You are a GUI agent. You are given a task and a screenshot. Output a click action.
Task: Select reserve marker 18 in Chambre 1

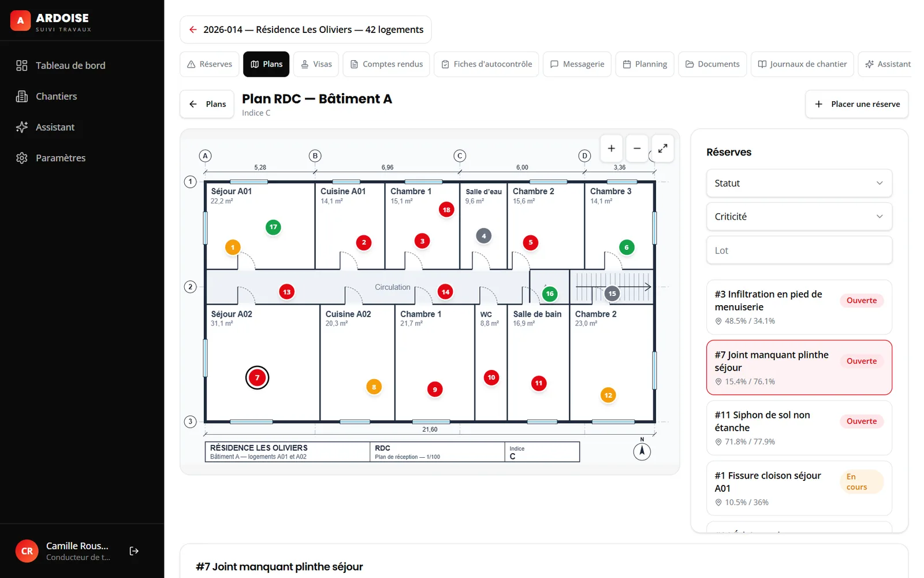pyautogui.click(x=446, y=210)
